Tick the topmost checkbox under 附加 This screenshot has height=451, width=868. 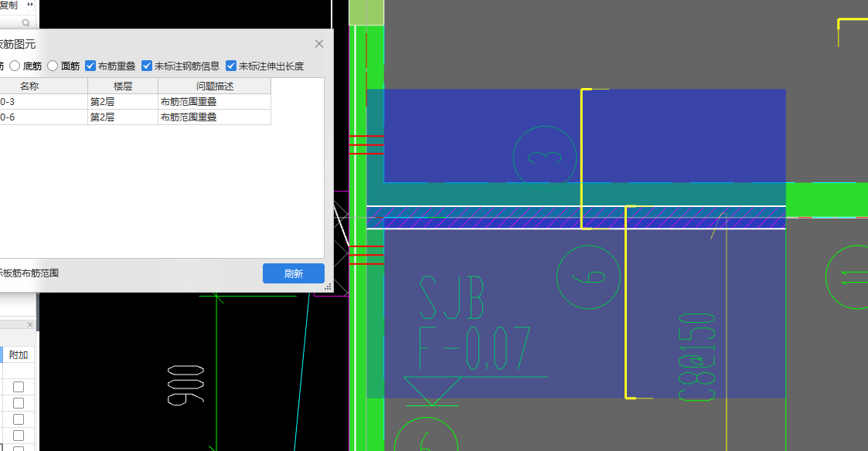coord(19,386)
